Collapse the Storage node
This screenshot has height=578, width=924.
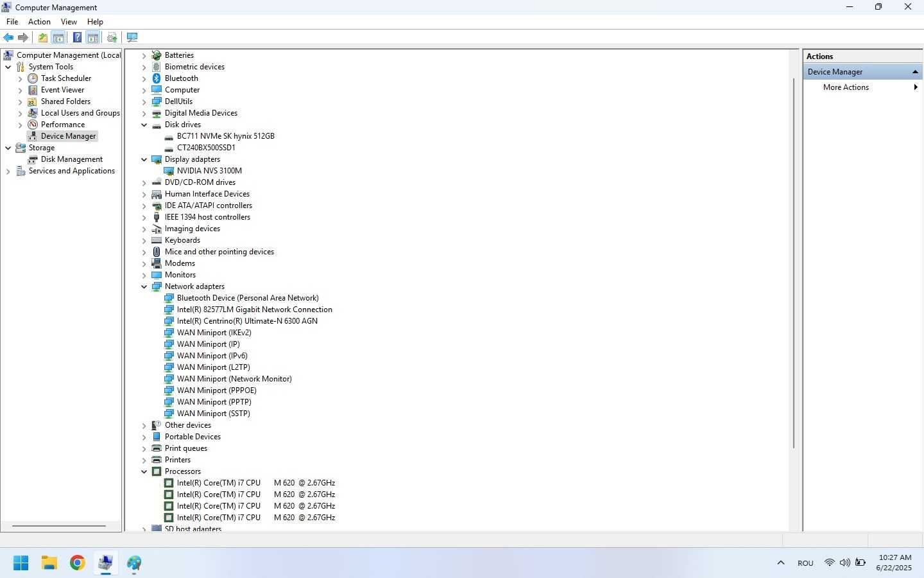tap(8, 148)
